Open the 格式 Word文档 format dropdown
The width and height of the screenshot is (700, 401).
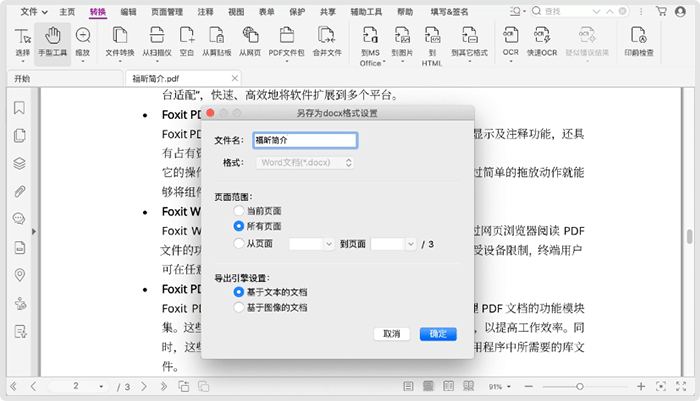305,163
